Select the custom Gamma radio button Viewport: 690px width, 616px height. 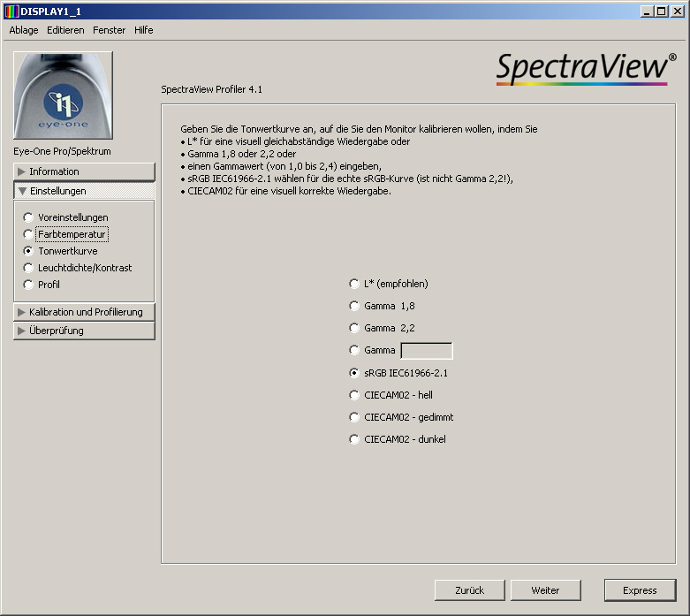[x=353, y=350]
